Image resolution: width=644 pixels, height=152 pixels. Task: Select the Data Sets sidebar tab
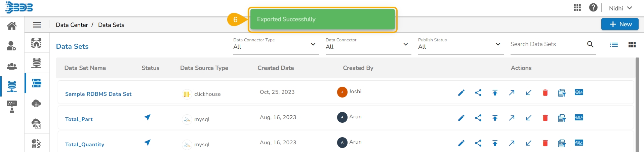36,83
